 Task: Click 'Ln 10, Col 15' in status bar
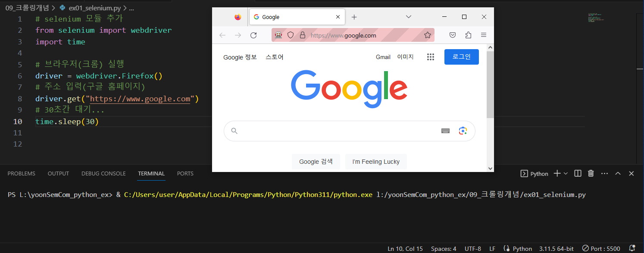click(x=405, y=249)
